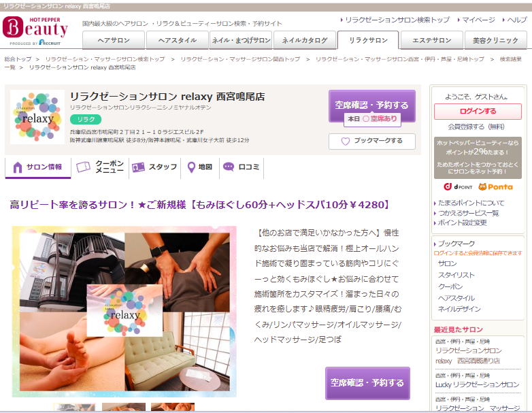The height and width of the screenshot is (413, 532).
Task: Click the Ponta logo
Action: [x=495, y=186]
